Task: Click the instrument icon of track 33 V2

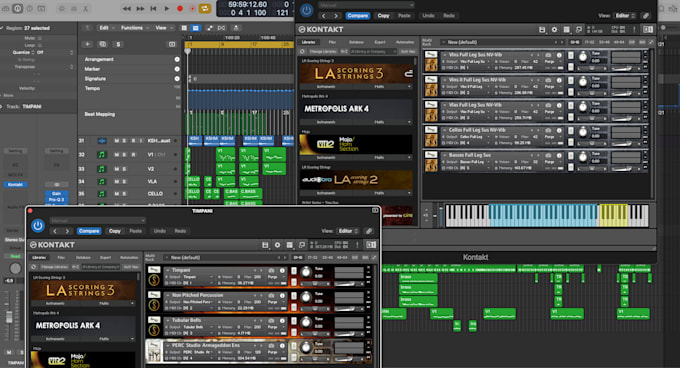Action: tap(101, 169)
